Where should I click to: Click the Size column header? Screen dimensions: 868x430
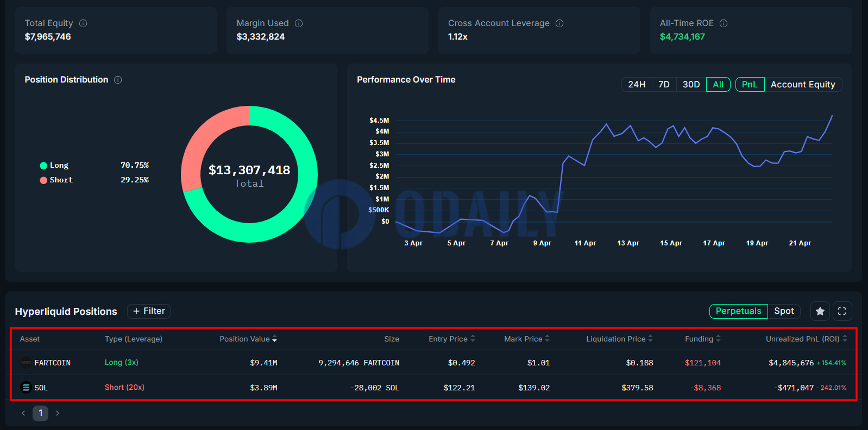pos(392,339)
